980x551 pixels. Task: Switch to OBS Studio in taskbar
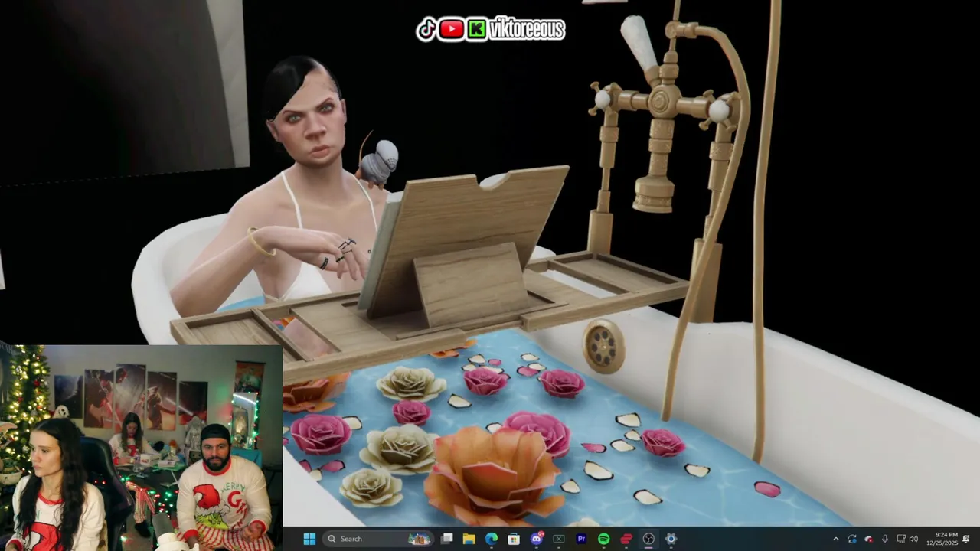point(648,539)
